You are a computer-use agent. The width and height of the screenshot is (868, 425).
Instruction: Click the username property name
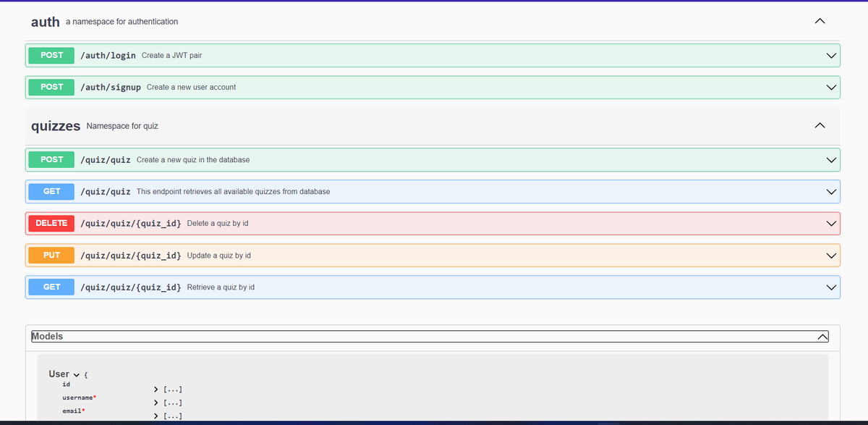pyautogui.click(x=78, y=398)
